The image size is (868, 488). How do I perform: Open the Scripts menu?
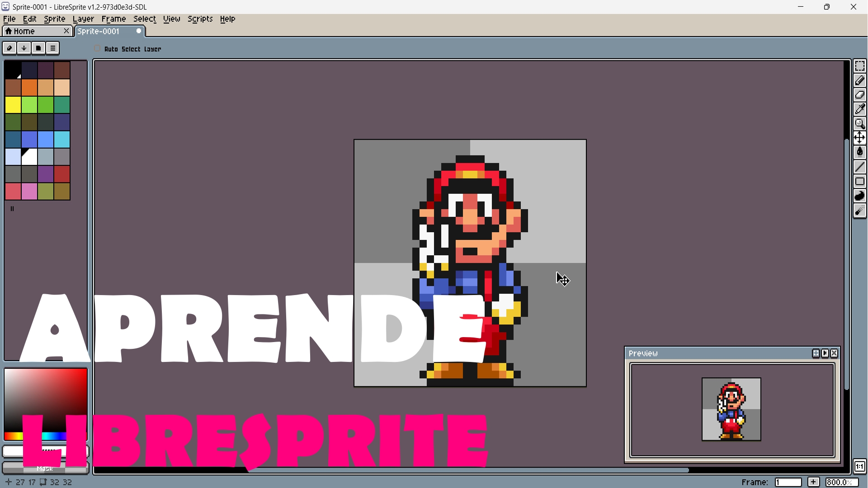click(200, 19)
